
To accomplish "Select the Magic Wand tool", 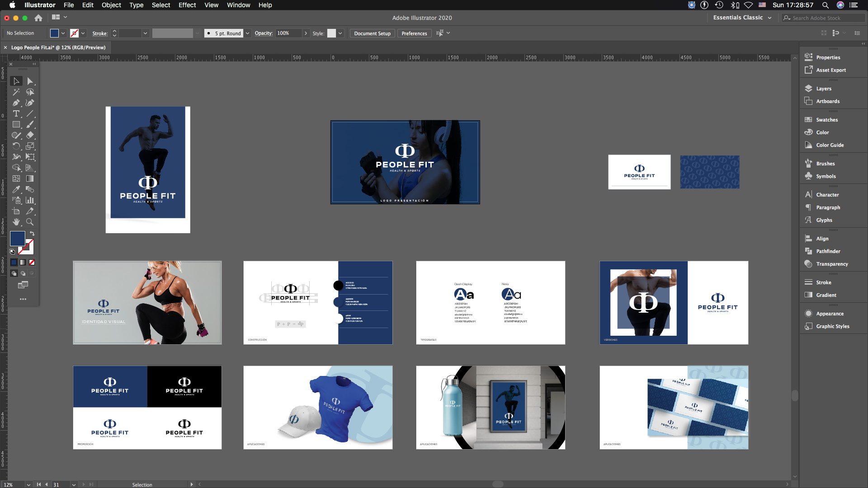I will pyautogui.click(x=16, y=92).
